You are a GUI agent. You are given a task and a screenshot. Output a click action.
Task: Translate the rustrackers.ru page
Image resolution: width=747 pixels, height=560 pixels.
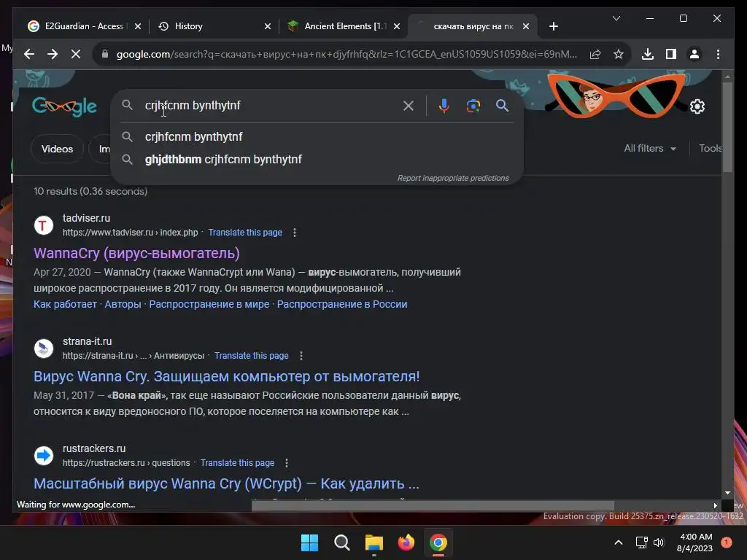click(x=237, y=463)
